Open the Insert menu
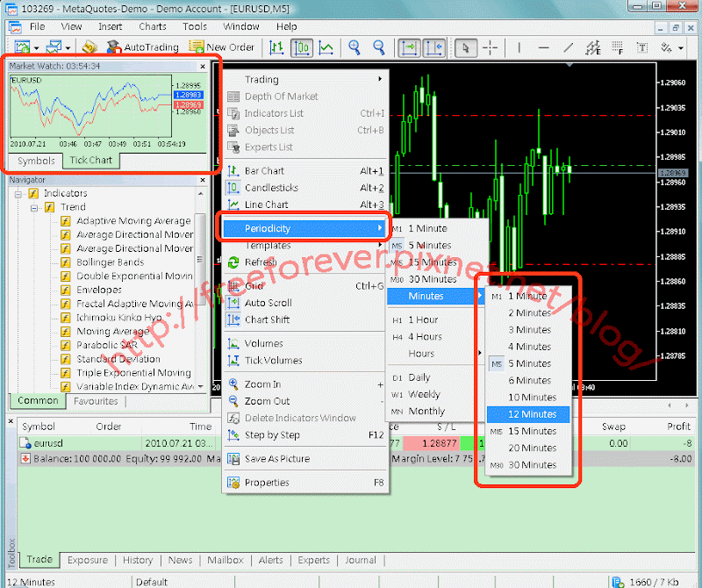This screenshot has height=588, width=702. (111, 26)
